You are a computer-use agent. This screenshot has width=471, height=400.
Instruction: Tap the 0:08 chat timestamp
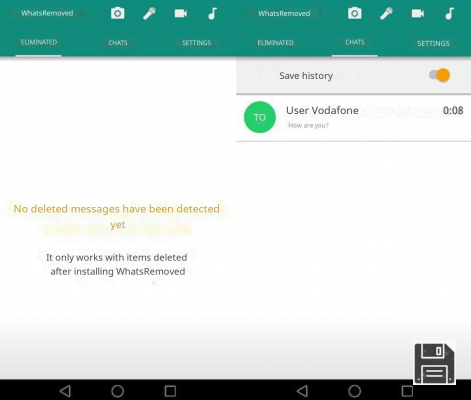(x=453, y=110)
